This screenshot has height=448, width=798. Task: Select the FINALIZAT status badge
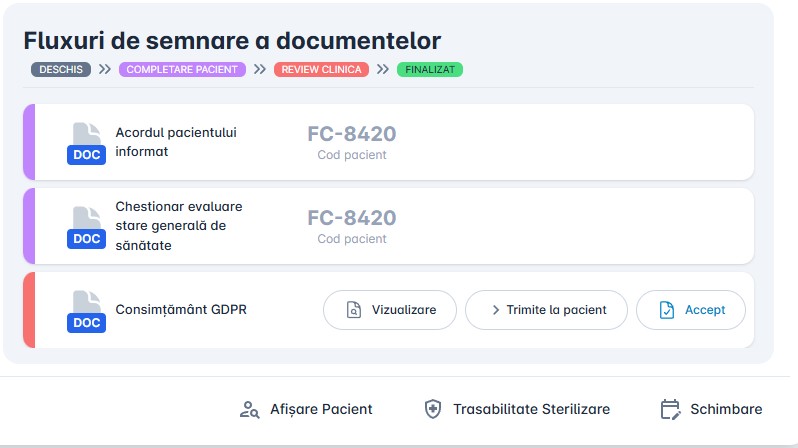click(430, 70)
